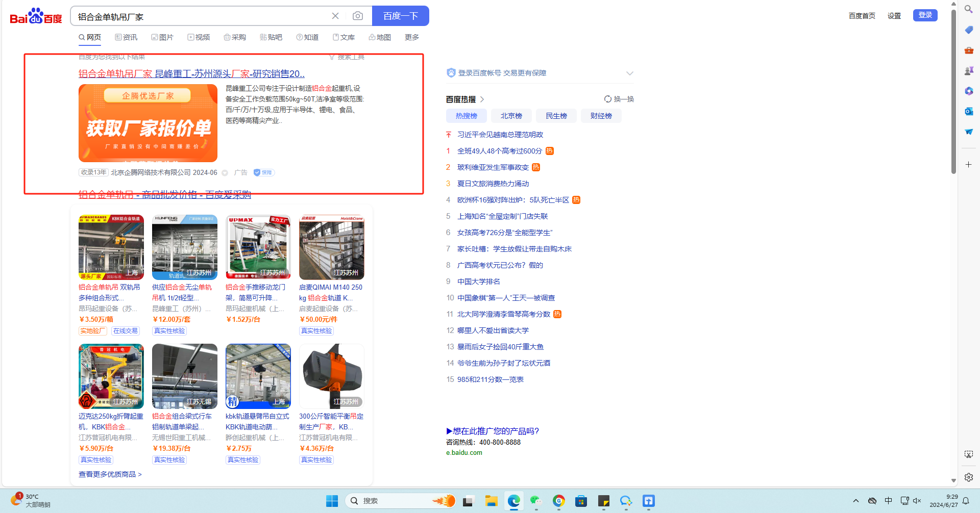The image size is (980, 513).
Task: Open Shopping tag icon in sidebar
Action: [x=968, y=30]
